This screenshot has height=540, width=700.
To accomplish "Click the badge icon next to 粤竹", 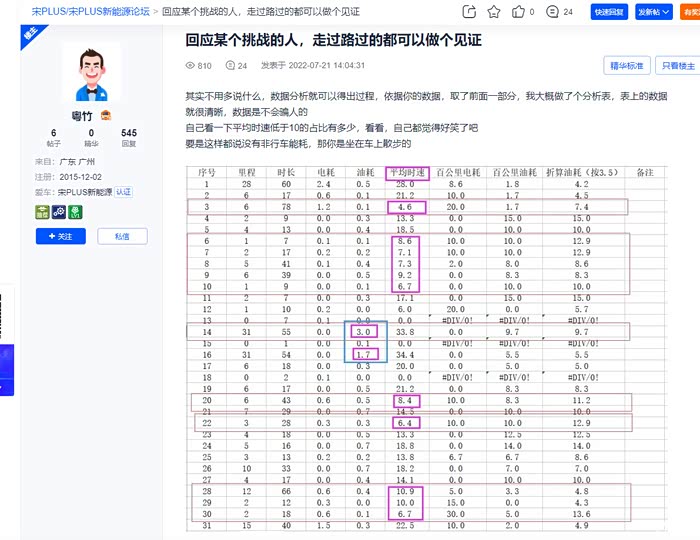I will (x=106, y=115).
